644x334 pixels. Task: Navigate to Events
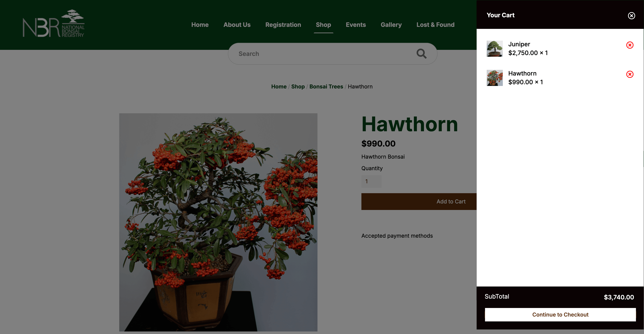[356, 25]
